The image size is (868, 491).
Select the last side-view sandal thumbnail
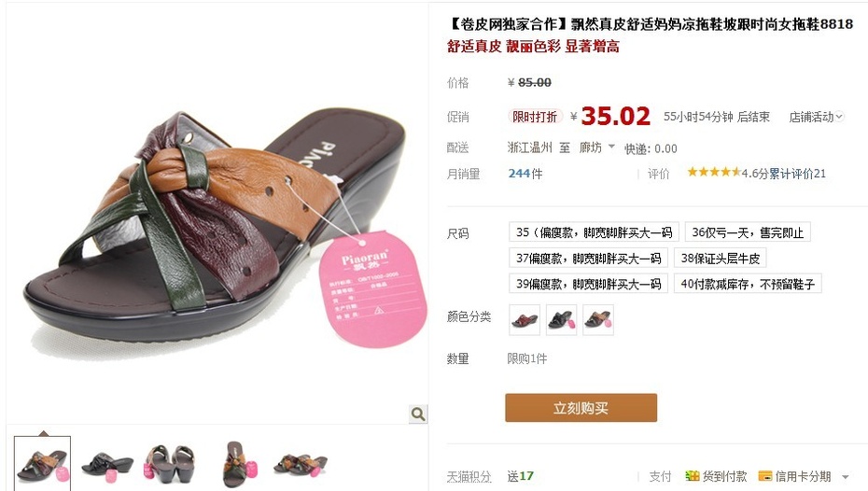pos(300,463)
